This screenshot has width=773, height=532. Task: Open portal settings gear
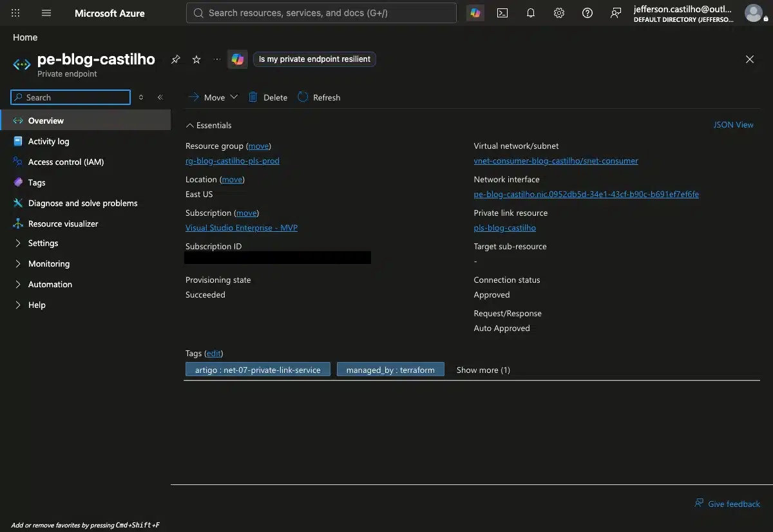click(x=559, y=13)
